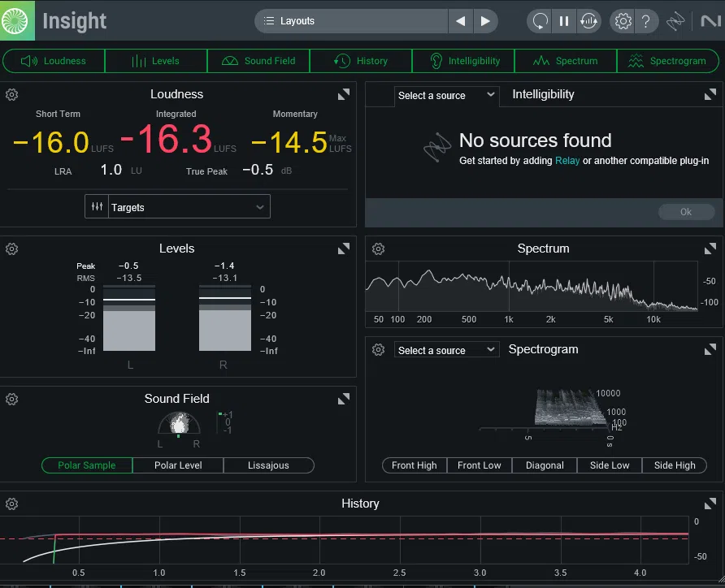This screenshot has width=725, height=588.
Task: Toggle the Spectrogram module
Action: click(x=667, y=61)
